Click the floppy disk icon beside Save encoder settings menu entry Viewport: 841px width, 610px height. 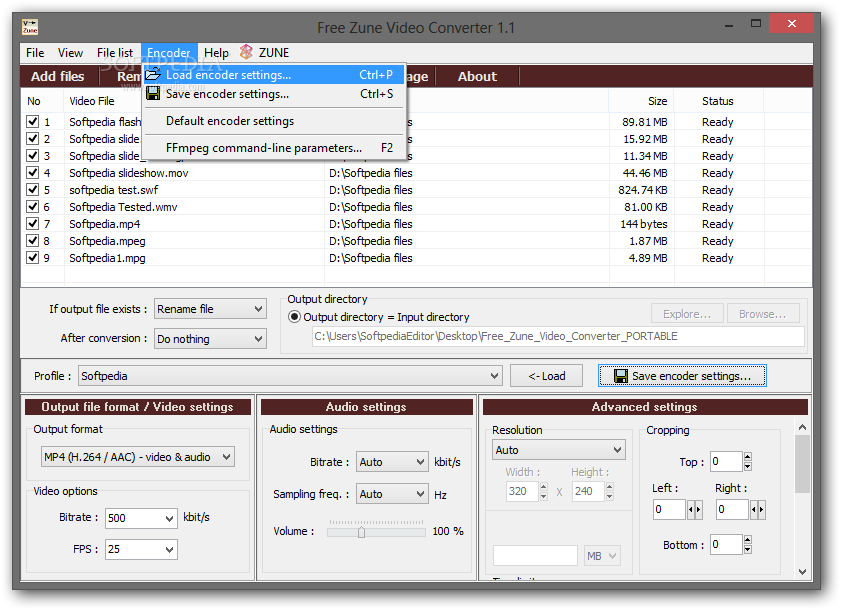tap(153, 93)
